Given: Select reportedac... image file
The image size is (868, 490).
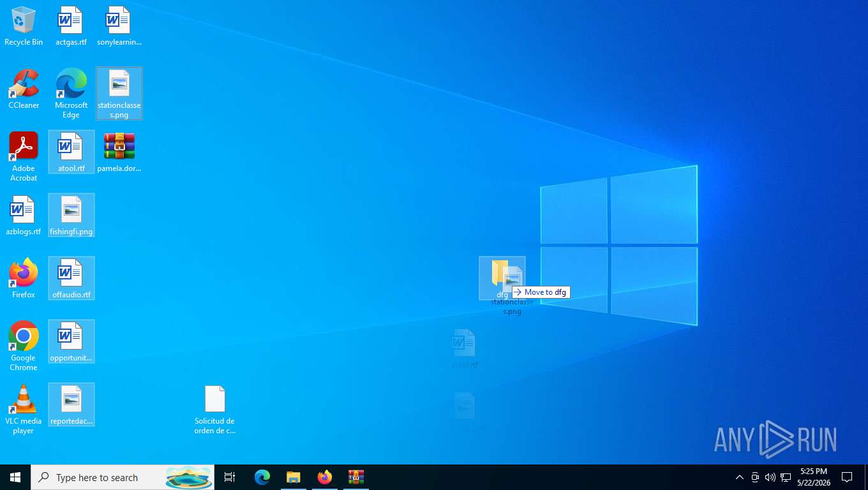Looking at the screenshot, I should coord(71,405).
